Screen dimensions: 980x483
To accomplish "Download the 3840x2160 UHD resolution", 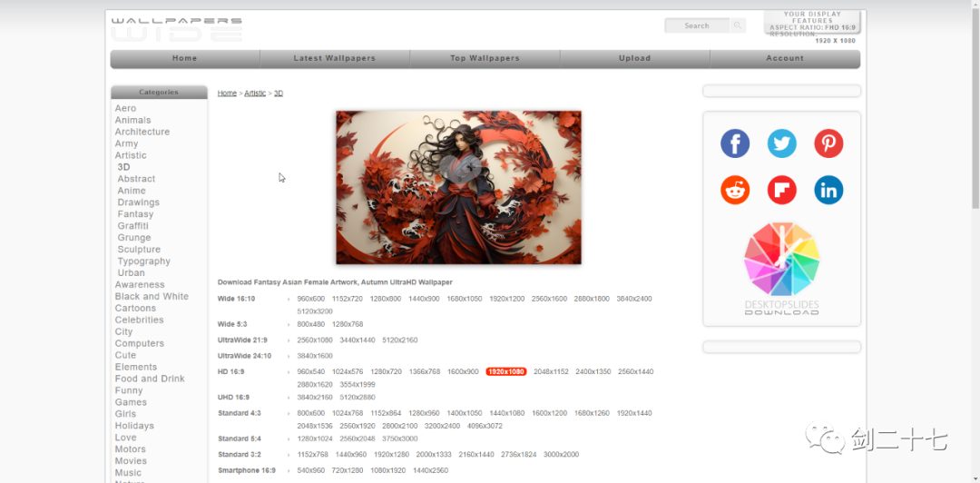I will click(x=315, y=398).
